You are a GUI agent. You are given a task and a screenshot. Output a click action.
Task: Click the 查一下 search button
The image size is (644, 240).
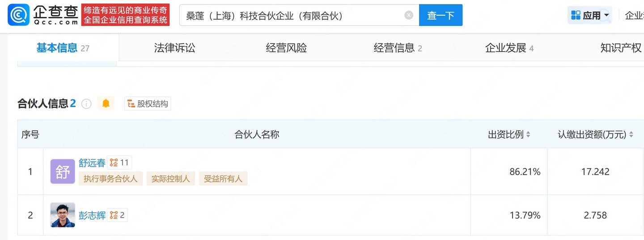[x=441, y=15]
